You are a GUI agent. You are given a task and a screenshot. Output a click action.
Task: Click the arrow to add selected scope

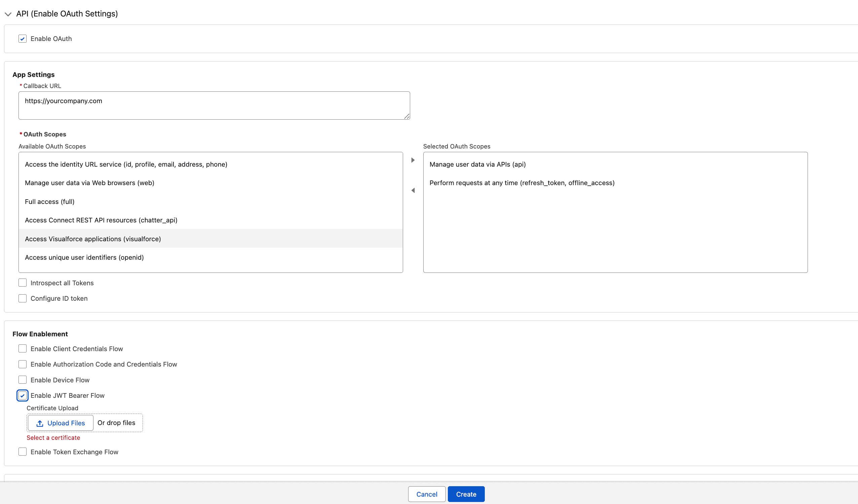coord(413,160)
